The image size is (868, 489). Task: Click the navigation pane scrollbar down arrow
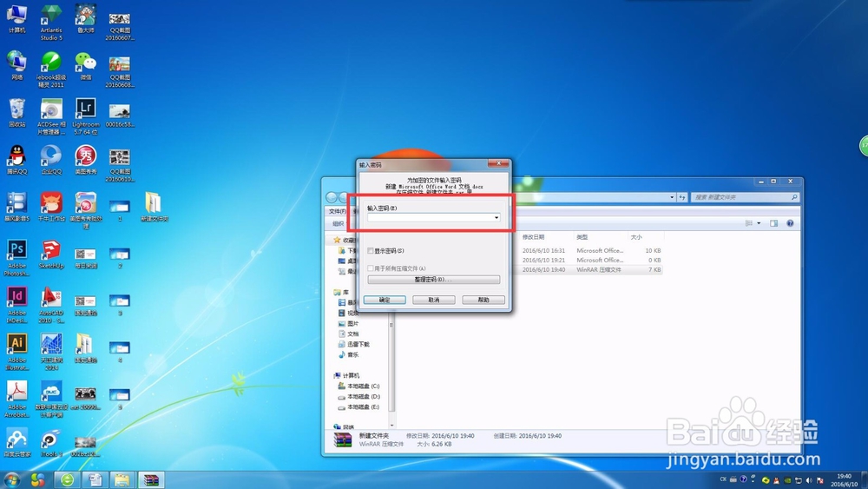(392, 425)
